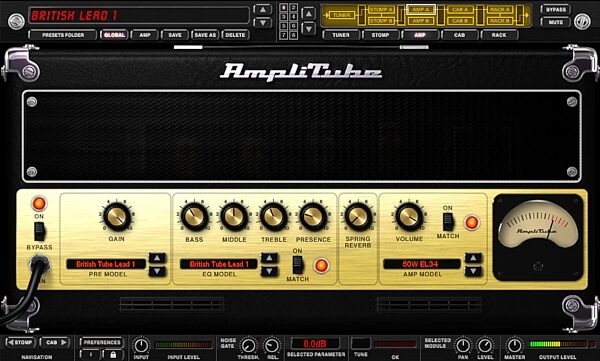Click the IK logo badge beside Bypass and Mute
This screenshot has height=361, width=600.
[583, 22]
